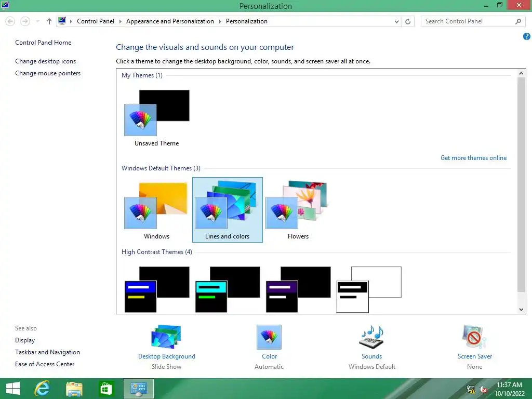Click the Back navigation arrow
The height and width of the screenshot is (399, 532).
pos(10,21)
